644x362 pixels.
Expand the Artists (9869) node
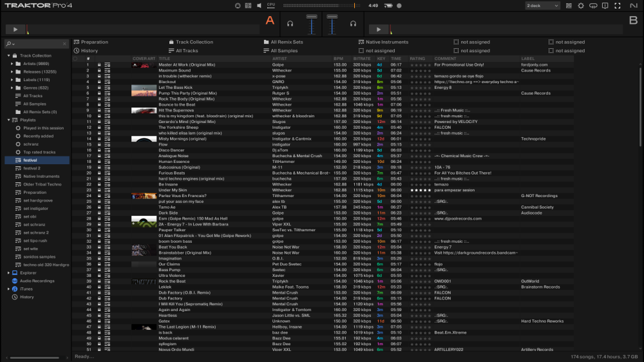[12, 64]
